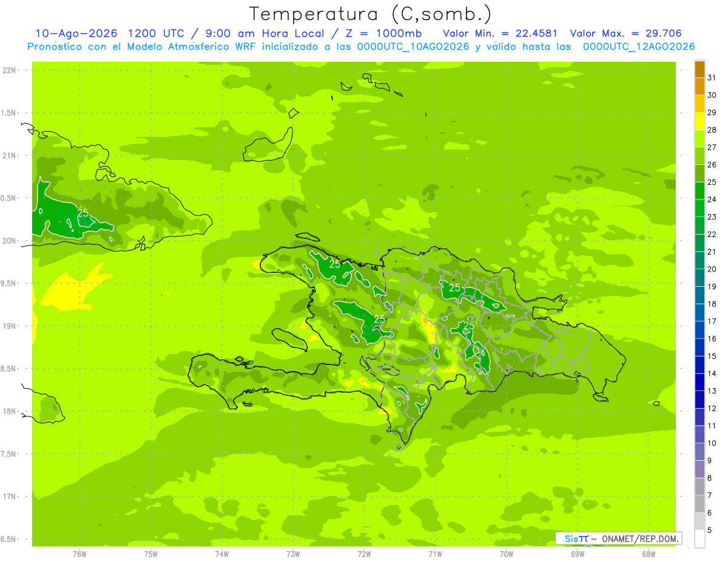The height and width of the screenshot is (562, 728).
Task: Click the legend label '28'
Action: (x=712, y=130)
